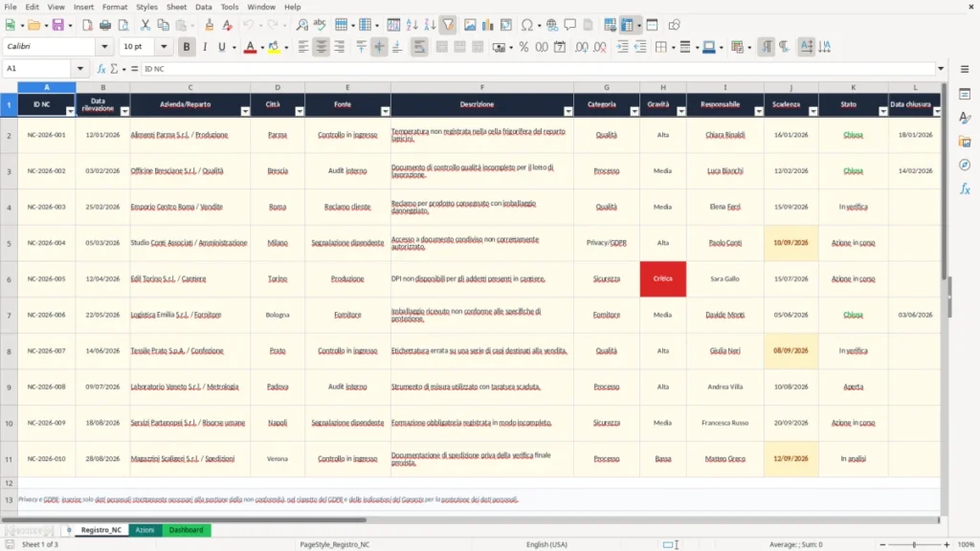
Task: Insert a chart
Action: [488, 25]
